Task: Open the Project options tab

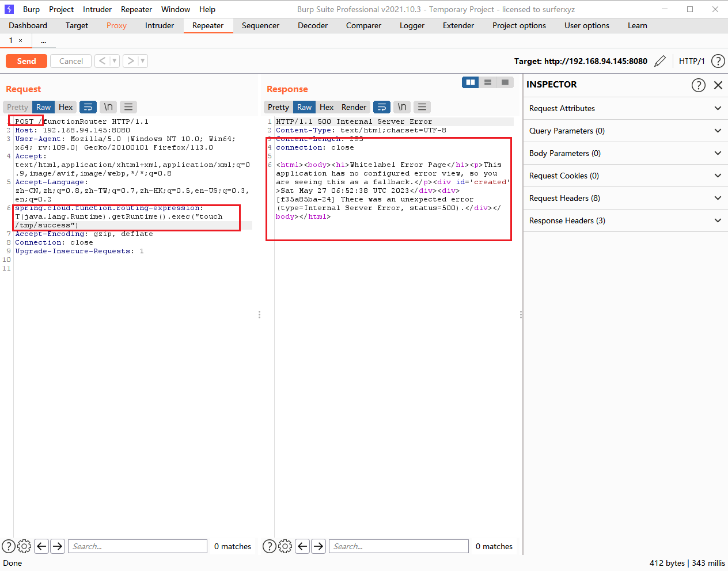Action: (519, 25)
